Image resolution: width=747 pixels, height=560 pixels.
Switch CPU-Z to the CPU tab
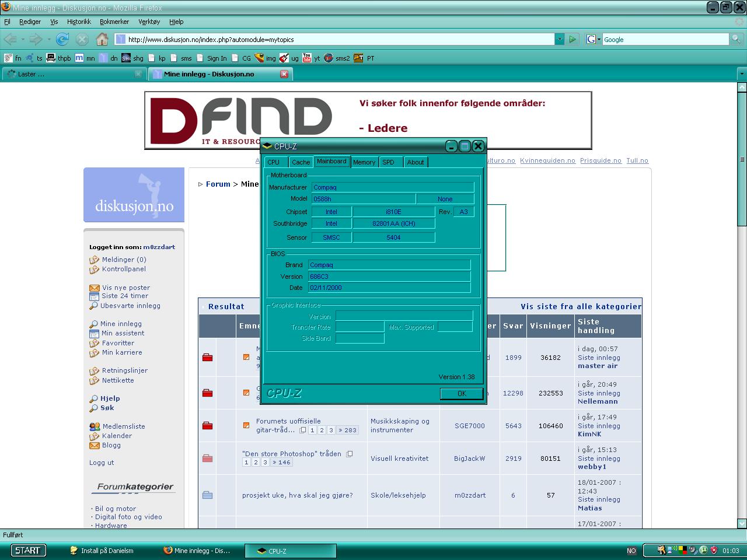point(274,162)
